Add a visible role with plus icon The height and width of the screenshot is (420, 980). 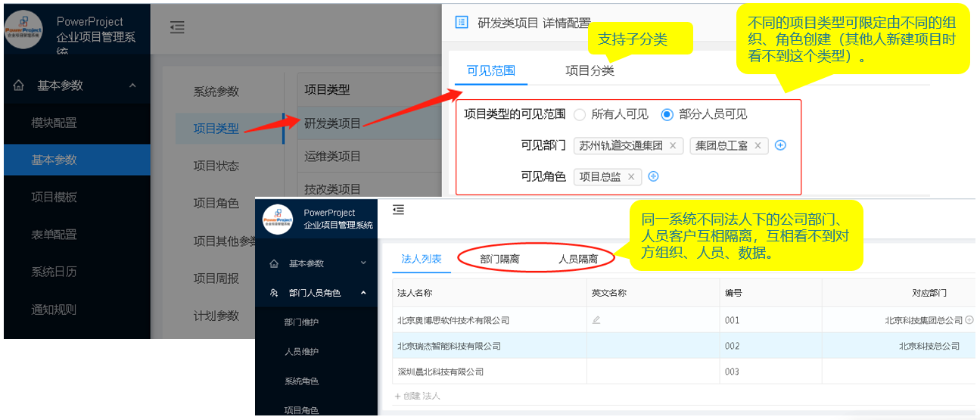tap(654, 176)
